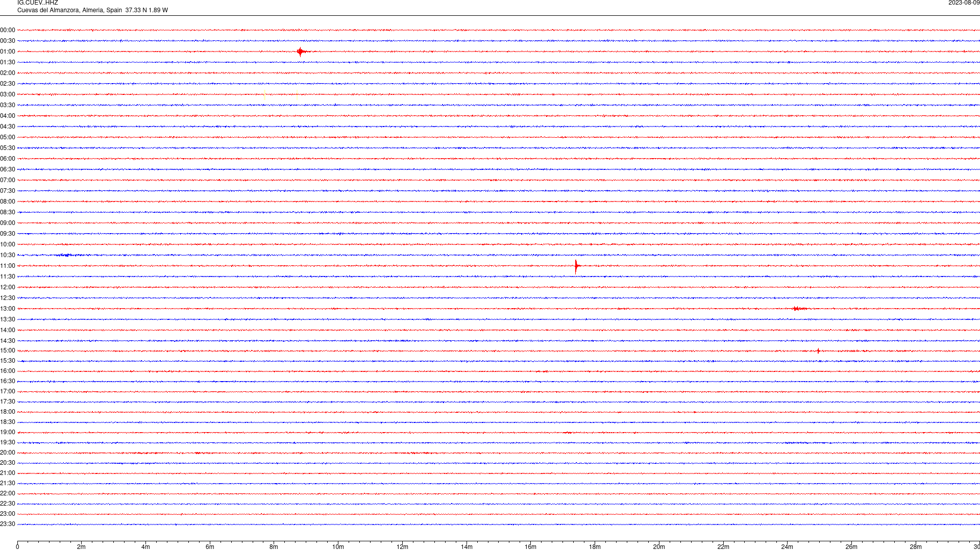
Task: Click the 15:30 time row label
Action: pos(8,361)
